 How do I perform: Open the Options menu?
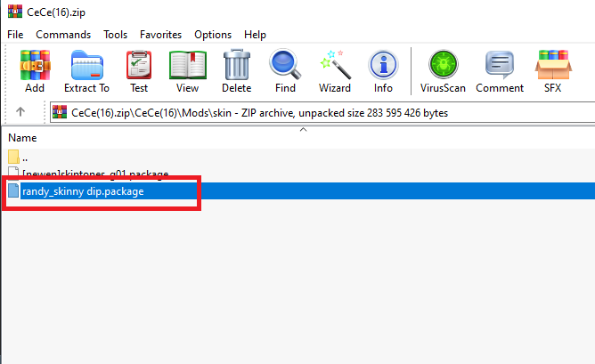pyautogui.click(x=213, y=35)
